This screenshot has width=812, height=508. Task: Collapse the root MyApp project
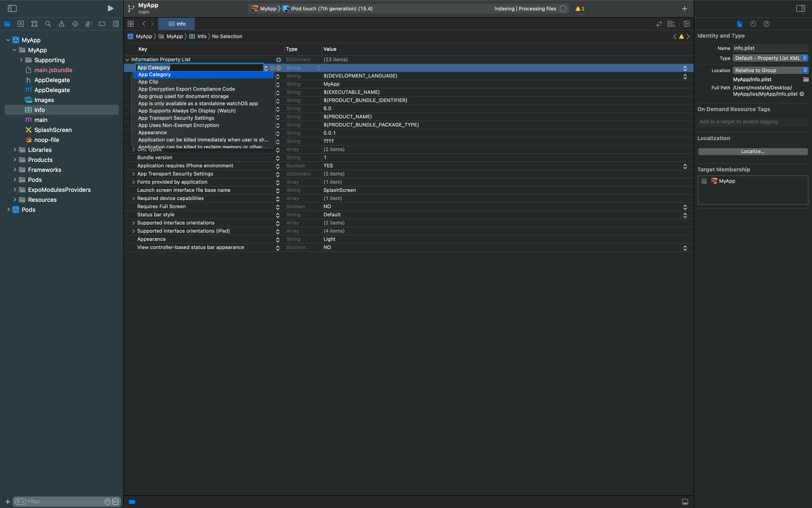8,40
